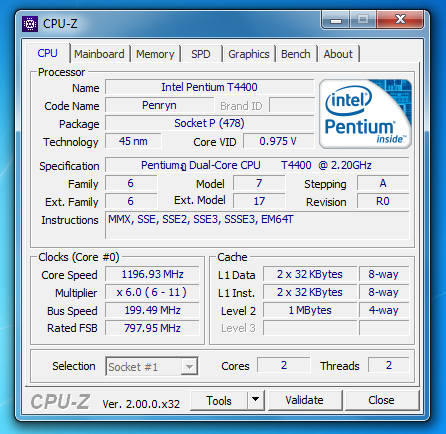Click the Level 2 cache 1 MBytes value
The height and width of the screenshot is (434, 446).
(x=310, y=310)
